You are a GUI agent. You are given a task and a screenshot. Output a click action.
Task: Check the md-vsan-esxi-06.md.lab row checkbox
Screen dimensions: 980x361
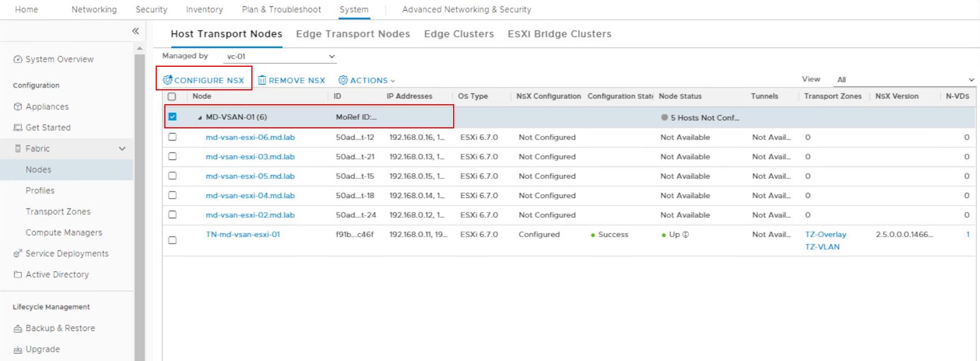click(172, 137)
